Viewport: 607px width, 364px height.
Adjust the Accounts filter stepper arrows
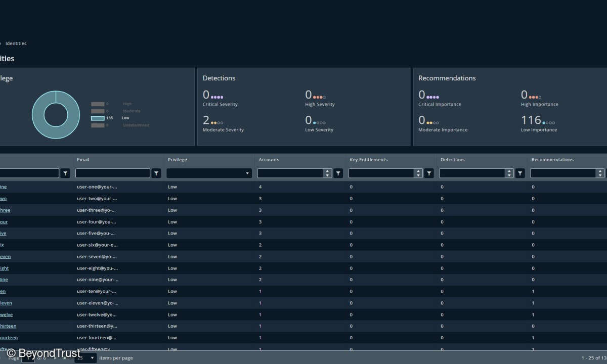[327, 173]
